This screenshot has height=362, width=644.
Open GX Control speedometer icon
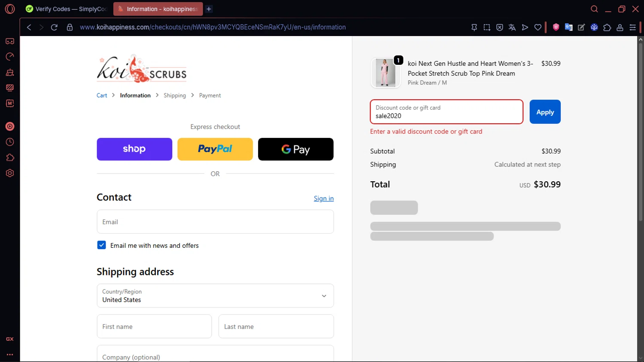(10, 57)
